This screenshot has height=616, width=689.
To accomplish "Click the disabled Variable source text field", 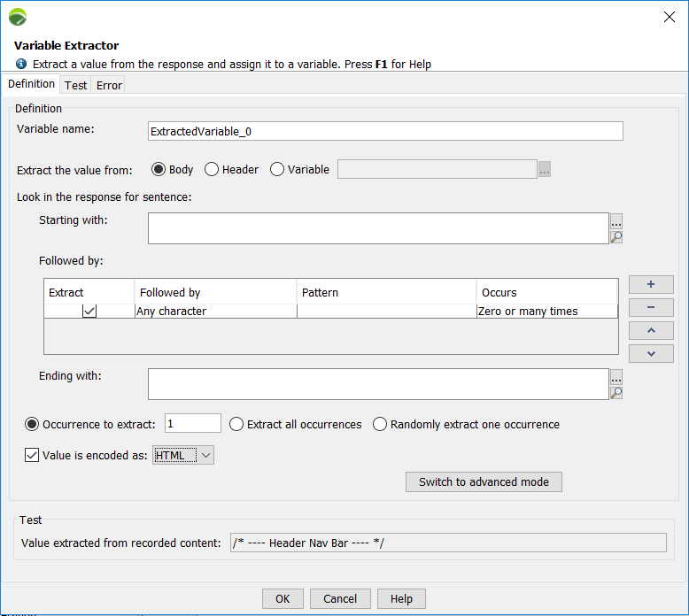I will tap(437, 169).
